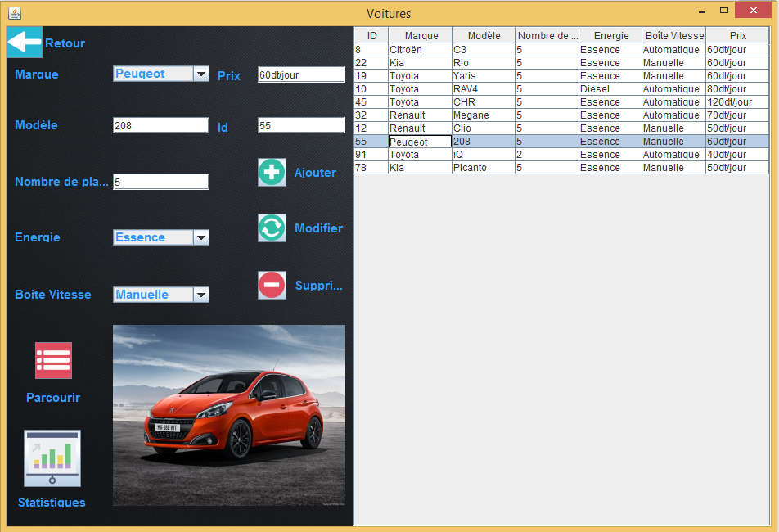Click ID cell 45
The height and width of the screenshot is (532, 779).
point(371,101)
